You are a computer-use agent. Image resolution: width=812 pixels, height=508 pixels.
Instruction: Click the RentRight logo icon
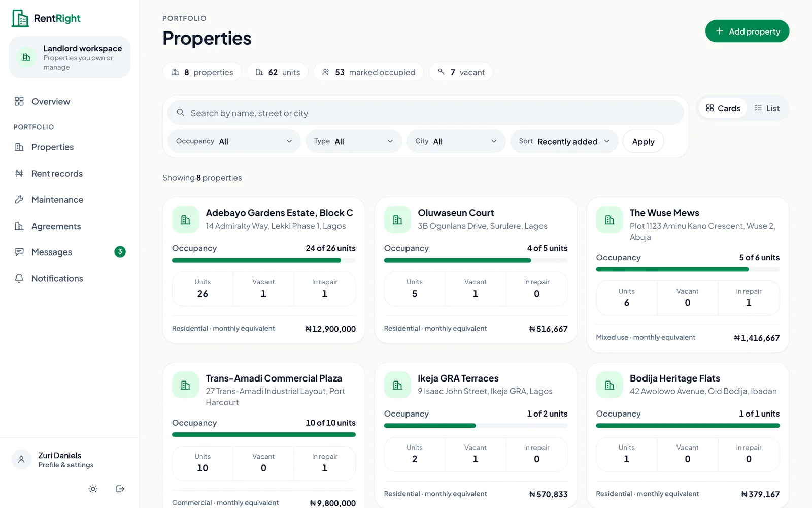pyautogui.click(x=20, y=18)
